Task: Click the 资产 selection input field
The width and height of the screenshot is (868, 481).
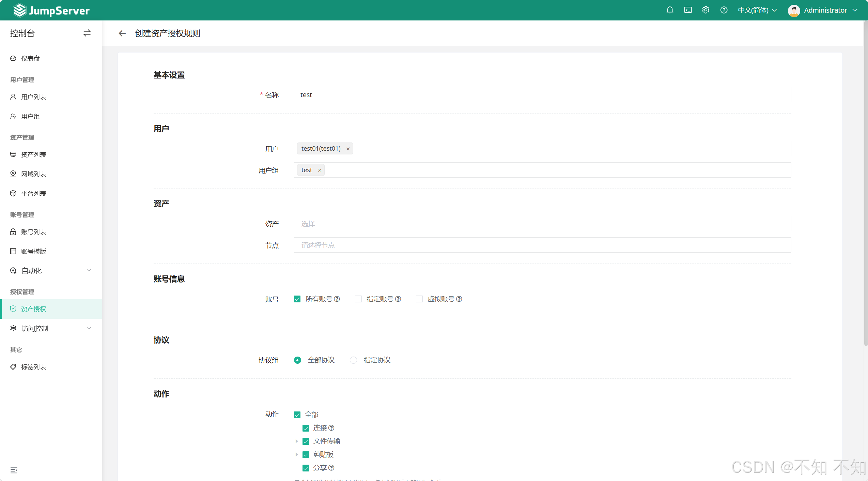Action: tap(542, 224)
